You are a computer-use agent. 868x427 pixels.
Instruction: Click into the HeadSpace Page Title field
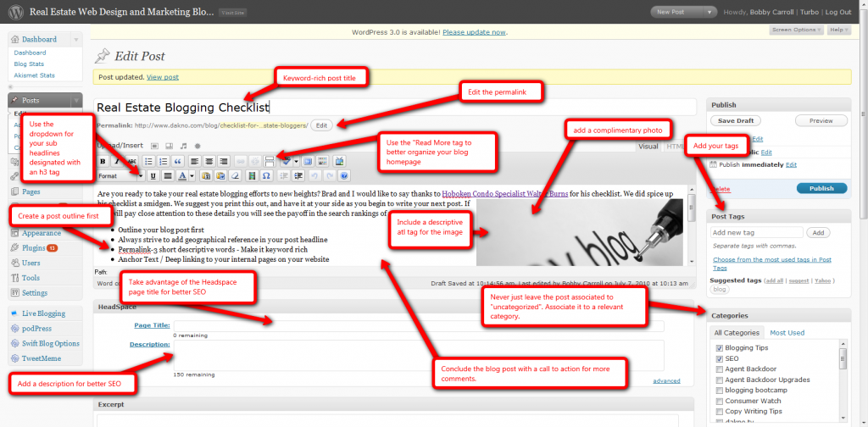pos(419,326)
